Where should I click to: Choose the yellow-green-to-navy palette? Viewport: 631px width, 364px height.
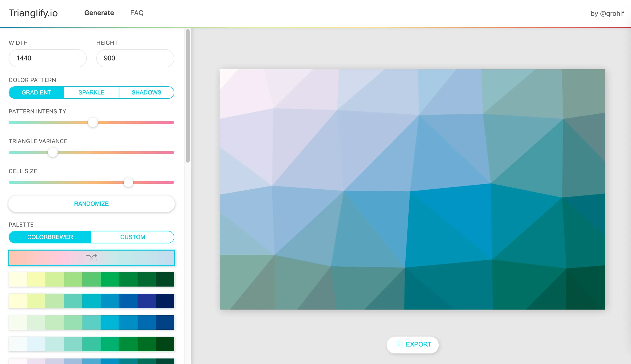[91, 301]
